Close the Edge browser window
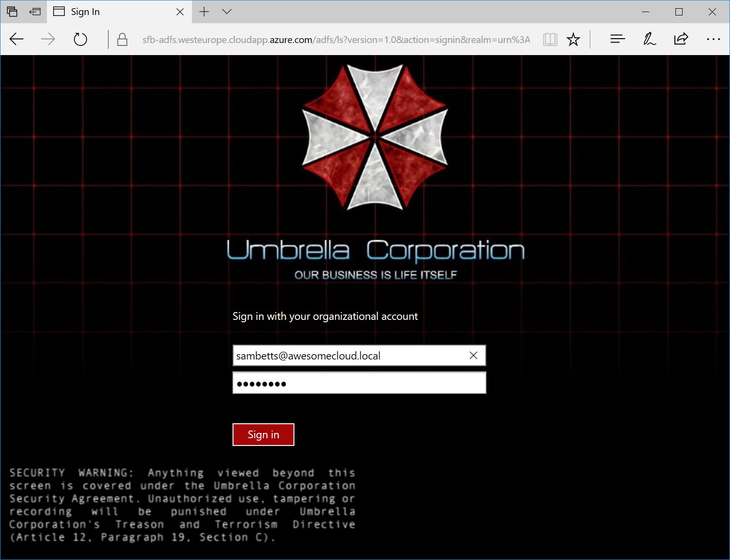This screenshot has width=730, height=560. click(712, 12)
